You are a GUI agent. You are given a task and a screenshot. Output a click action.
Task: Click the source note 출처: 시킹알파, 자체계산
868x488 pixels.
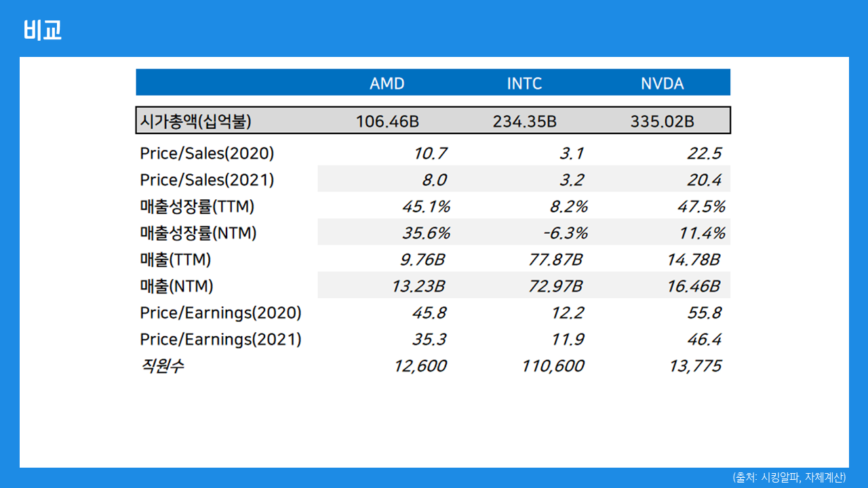[x=789, y=477]
